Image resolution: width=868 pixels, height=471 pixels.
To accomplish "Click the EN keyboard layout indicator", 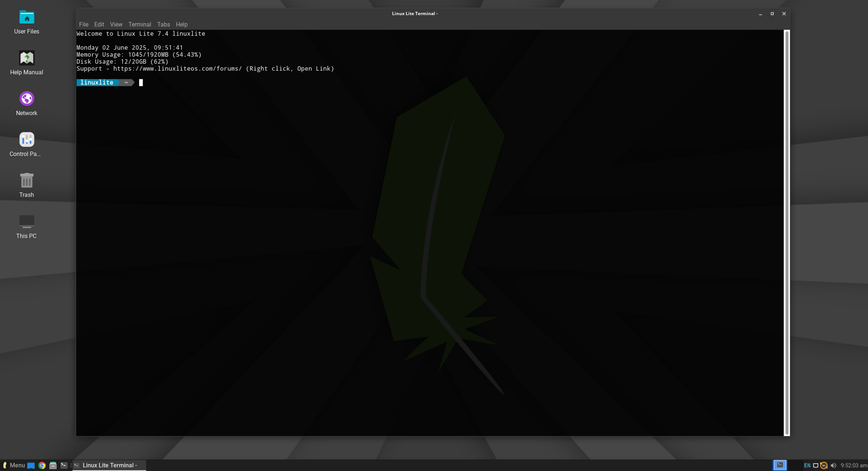I will click(807, 465).
